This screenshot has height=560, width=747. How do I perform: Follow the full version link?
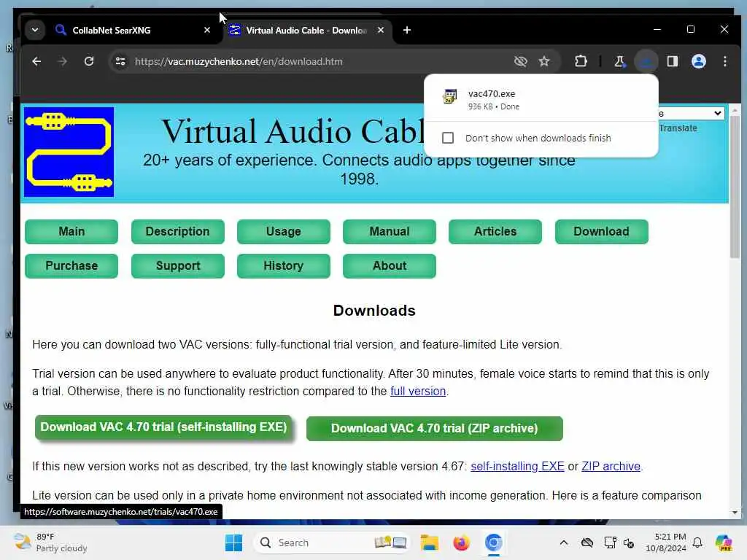tap(418, 392)
